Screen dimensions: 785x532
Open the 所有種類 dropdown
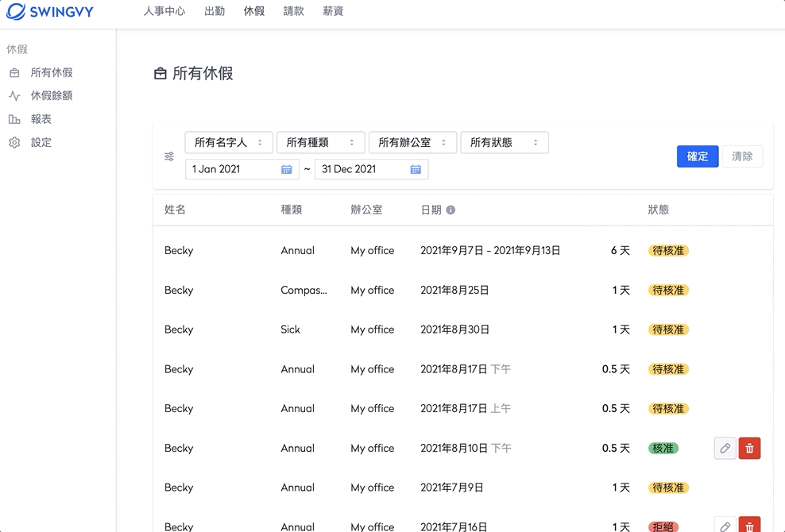coord(320,143)
